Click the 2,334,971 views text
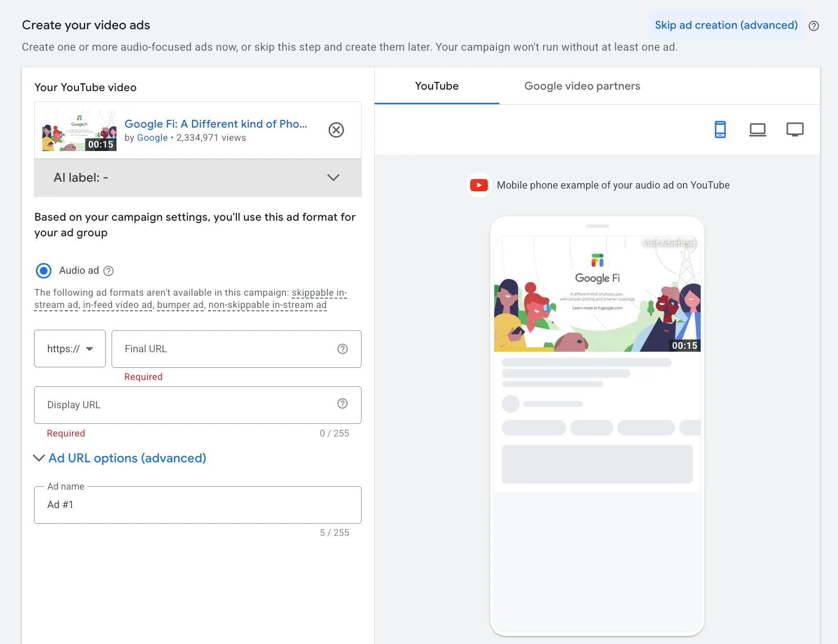 pyautogui.click(x=211, y=138)
